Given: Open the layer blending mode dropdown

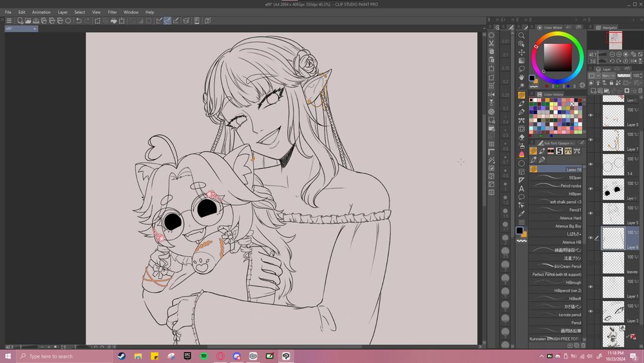Looking at the screenshot, I should coord(609,75).
